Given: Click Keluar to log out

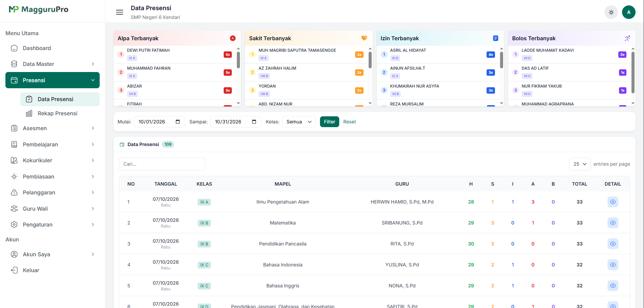Looking at the screenshot, I should click(52, 270).
